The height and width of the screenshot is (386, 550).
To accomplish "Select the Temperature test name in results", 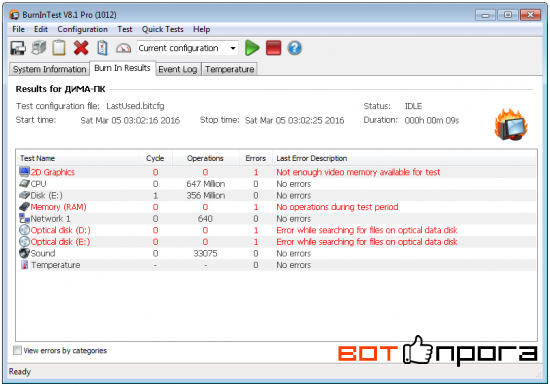I will coord(55,265).
